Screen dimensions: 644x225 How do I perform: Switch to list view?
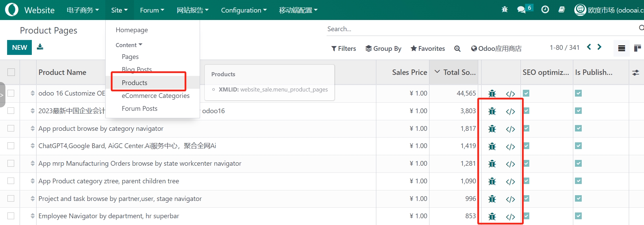(x=622, y=48)
